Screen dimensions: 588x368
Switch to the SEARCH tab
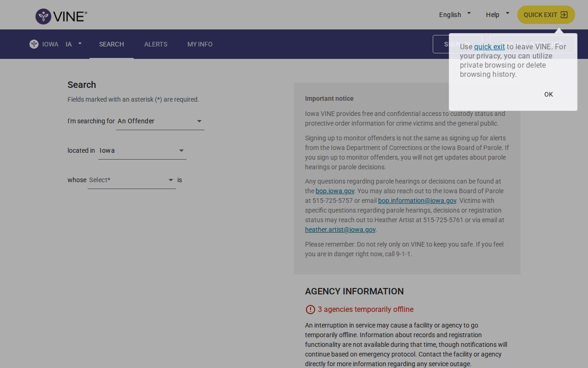[112, 44]
